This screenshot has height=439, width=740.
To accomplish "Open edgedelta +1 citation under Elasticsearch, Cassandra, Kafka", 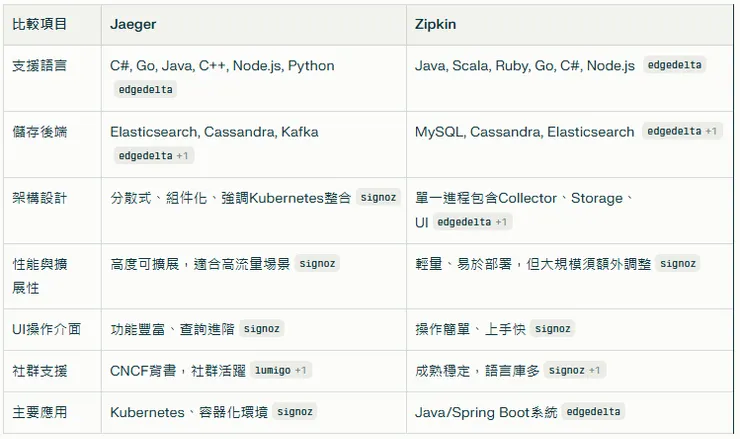I will 154,156.
